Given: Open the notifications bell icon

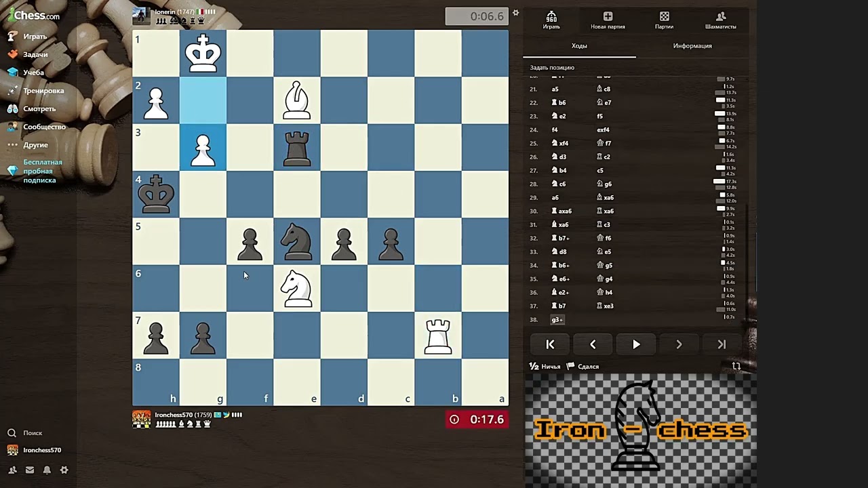Looking at the screenshot, I should coord(47,470).
